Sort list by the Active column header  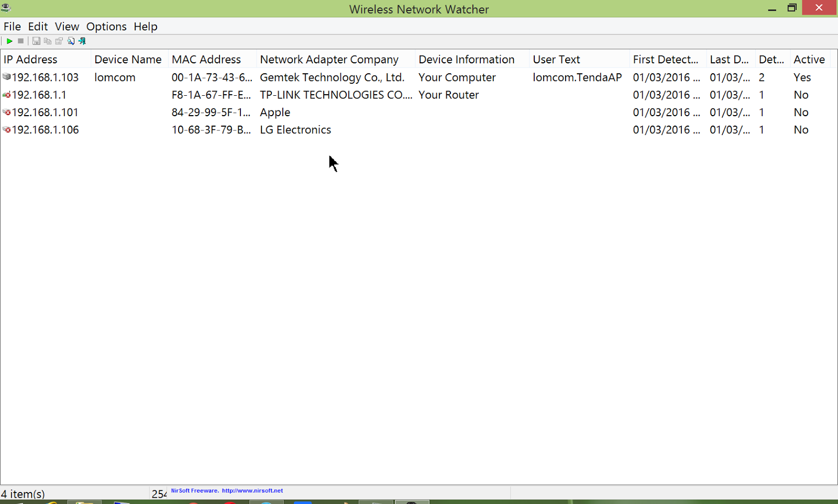pyautogui.click(x=809, y=60)
